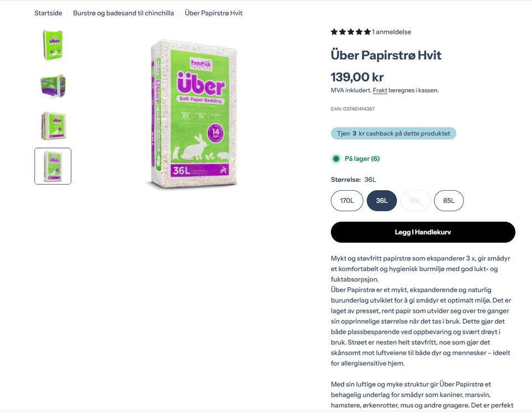Click the EAN number text
Image resolution: width=532 pixels, height=418 pixels.
click(x=352, y=109)
